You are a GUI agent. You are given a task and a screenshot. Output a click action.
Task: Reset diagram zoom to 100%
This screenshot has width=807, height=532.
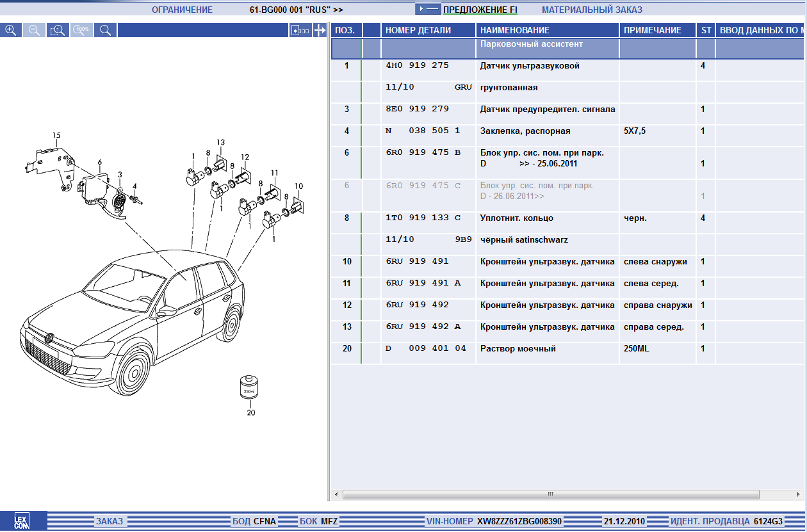[x=82, y=30]
